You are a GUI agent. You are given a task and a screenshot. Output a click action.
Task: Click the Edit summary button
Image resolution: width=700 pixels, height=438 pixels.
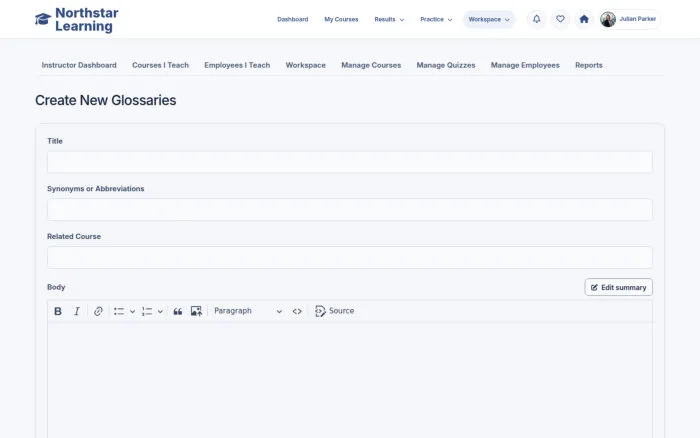[618, 287]
